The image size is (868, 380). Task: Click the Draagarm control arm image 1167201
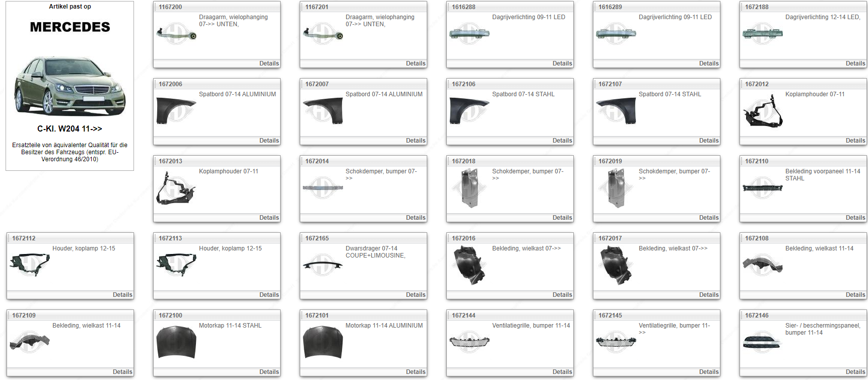pos(322,34)
